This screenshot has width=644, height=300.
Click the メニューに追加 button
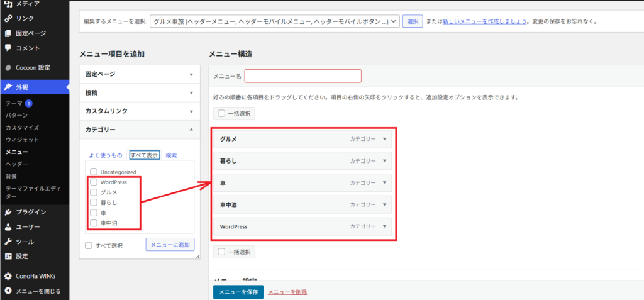coord(170,245)
